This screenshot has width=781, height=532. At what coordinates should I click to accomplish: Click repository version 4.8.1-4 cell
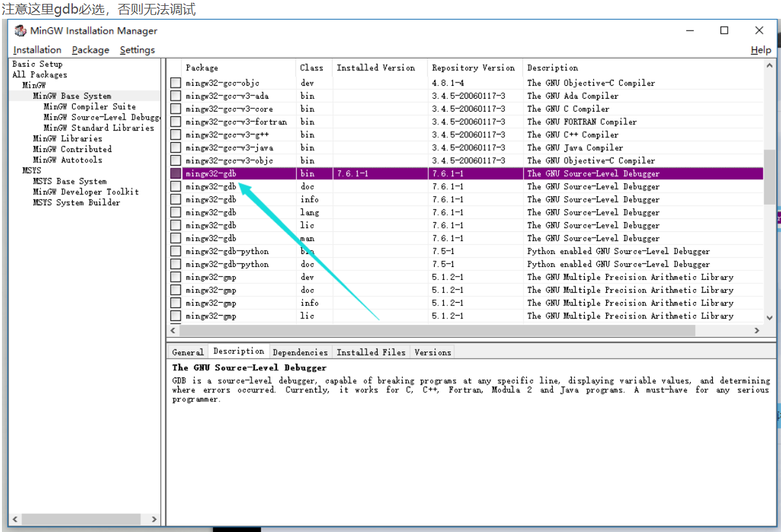(x=448, y=83)
